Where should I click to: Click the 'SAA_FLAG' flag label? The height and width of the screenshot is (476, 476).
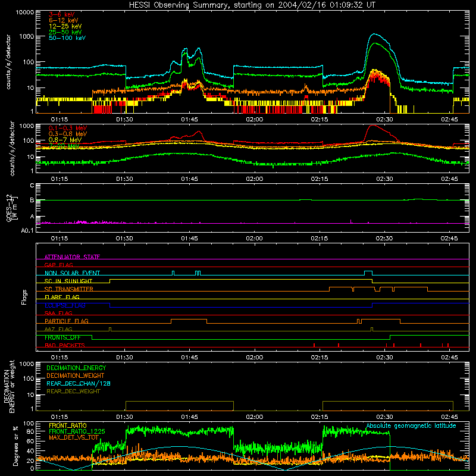58,313
